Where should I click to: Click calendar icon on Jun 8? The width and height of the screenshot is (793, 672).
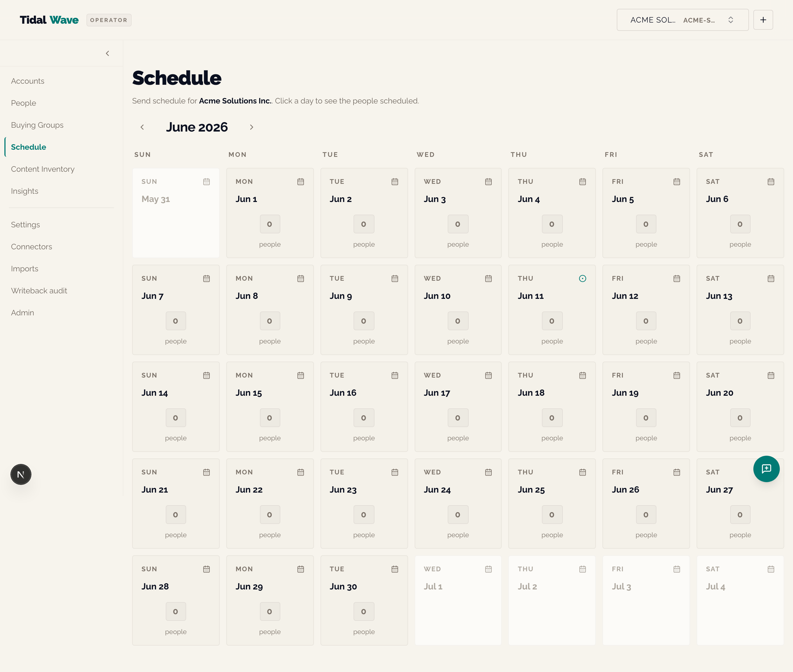tap(300, 278)
